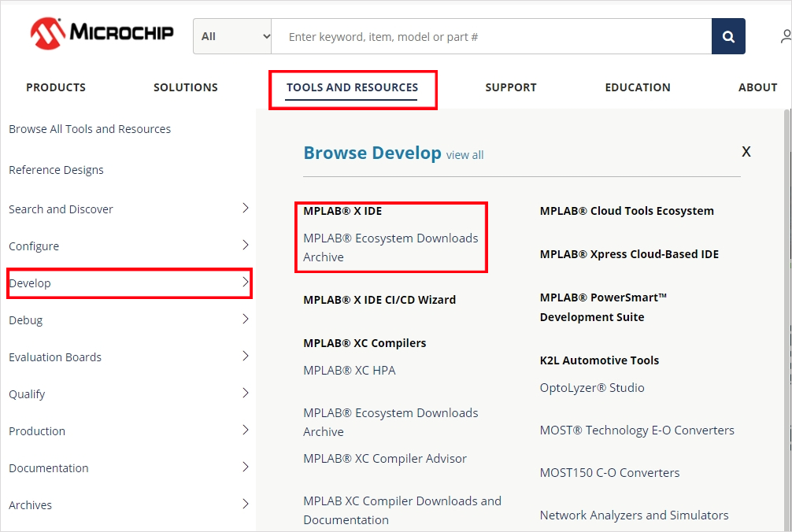This screenshot has height=532, width=792.
Task: Open MPLAB X IDE link
Action: [x=342, y=211]
